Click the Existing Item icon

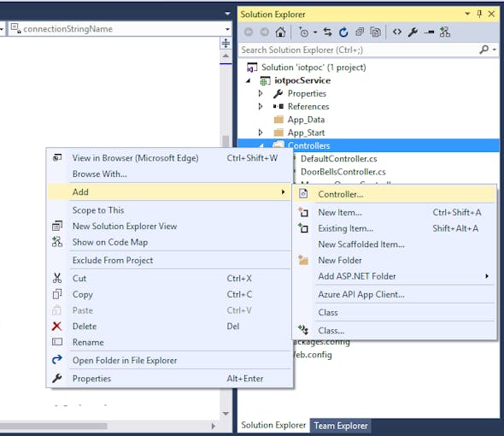303,227
